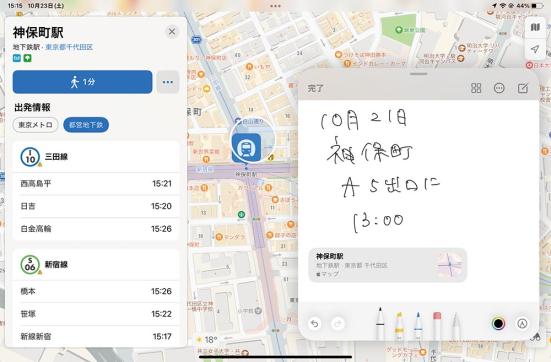Tap the weather 18° indicator

coord(207,340)
